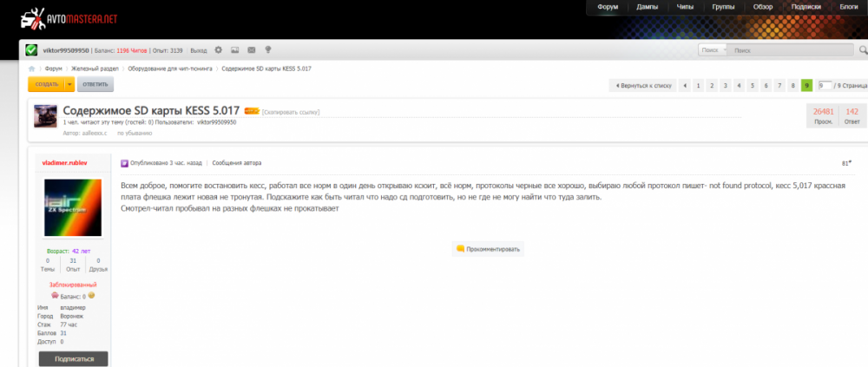Open the picture gallery icon in user bar
The height and width of the screenshot is (367, 868).
(x=234, y=49)
